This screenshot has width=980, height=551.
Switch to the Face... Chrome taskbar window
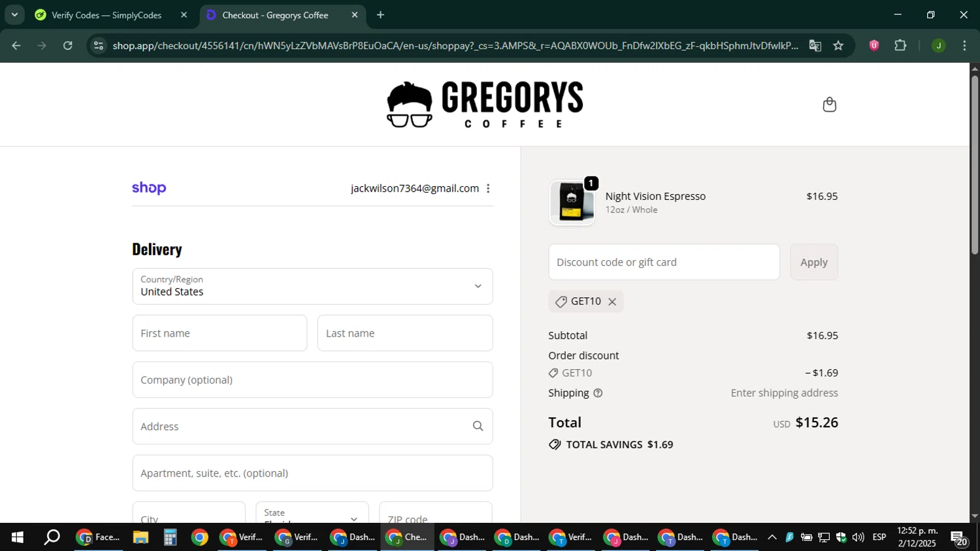[99, 537]
